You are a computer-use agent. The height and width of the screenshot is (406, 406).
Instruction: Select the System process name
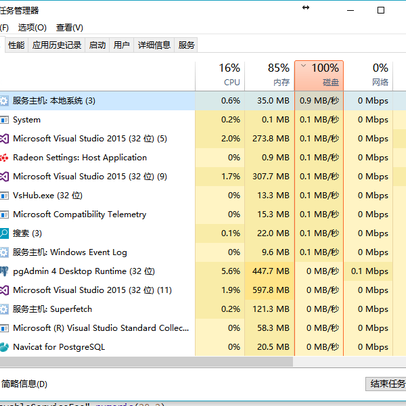[27, 120]
